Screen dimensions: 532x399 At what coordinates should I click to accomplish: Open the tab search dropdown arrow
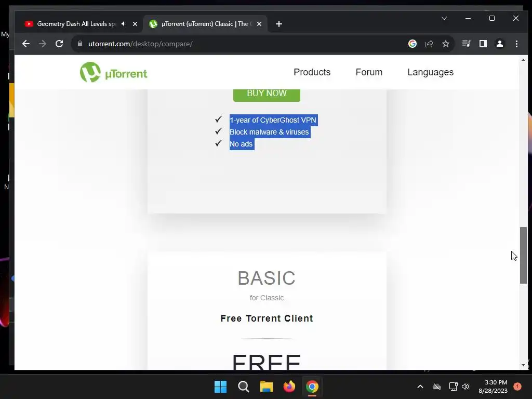[x=444, y=18]
